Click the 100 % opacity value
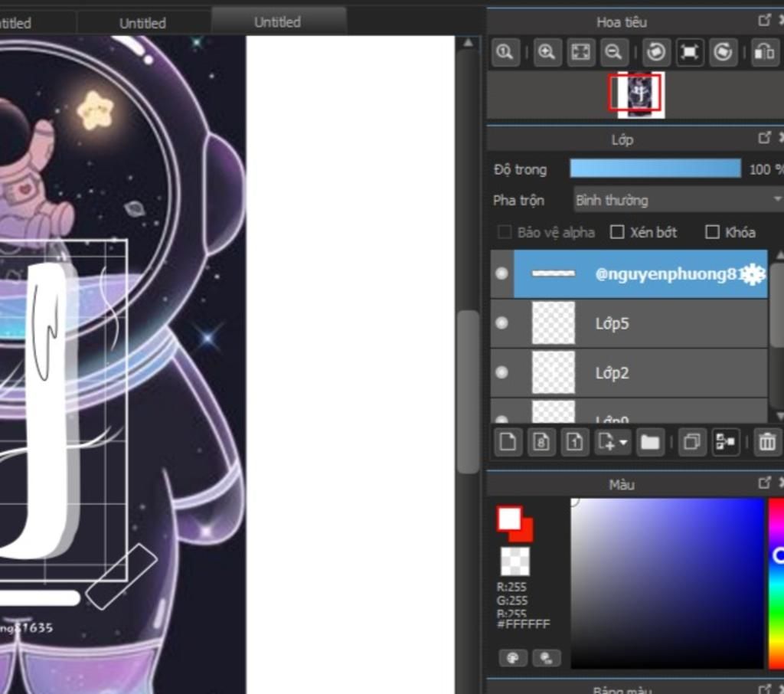This screenshot has height=694, width=784. pyautogui.click(x=766, y=169)
